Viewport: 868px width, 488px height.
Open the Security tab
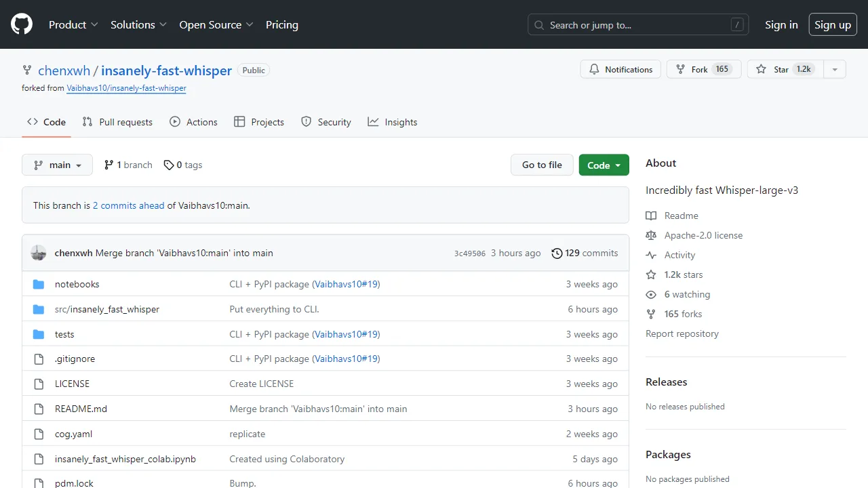[x=326, y=122]
